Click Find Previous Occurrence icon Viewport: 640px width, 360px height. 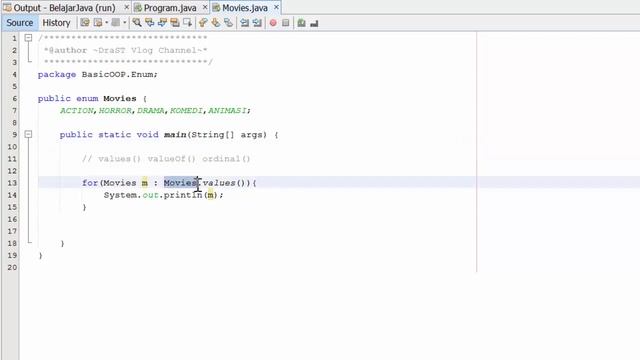coord(149,23)
